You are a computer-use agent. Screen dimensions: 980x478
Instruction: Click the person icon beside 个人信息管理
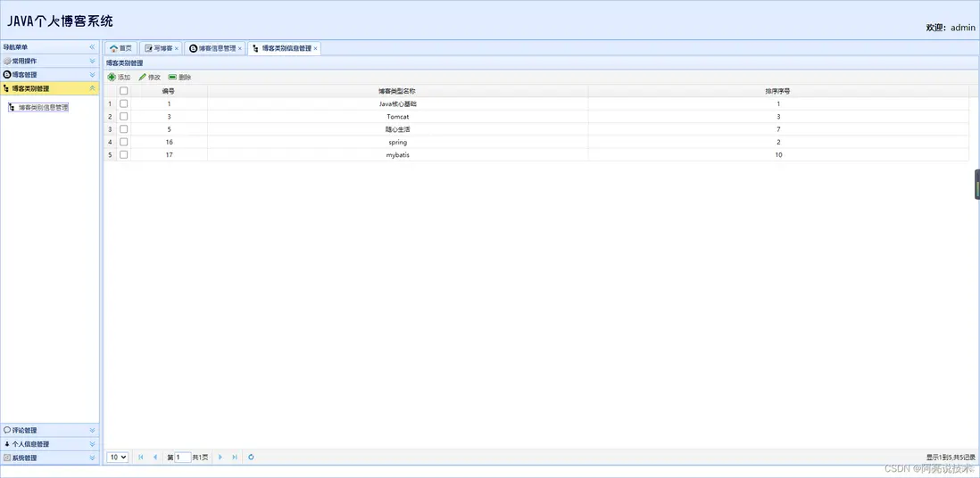(x=7, y=443)
